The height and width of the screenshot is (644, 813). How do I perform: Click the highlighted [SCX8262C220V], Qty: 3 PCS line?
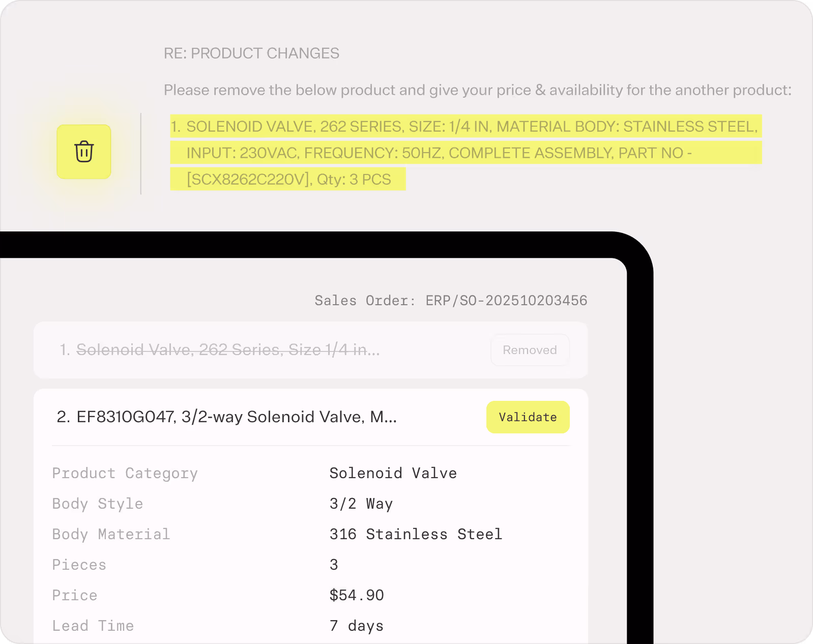tap(288, 179)
